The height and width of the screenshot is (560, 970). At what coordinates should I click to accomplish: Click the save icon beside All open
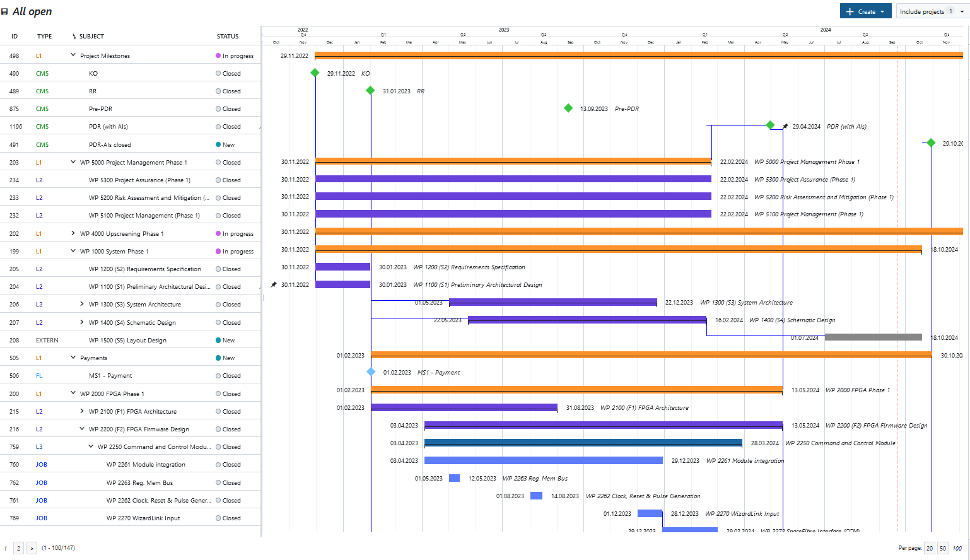coord(5,12)
